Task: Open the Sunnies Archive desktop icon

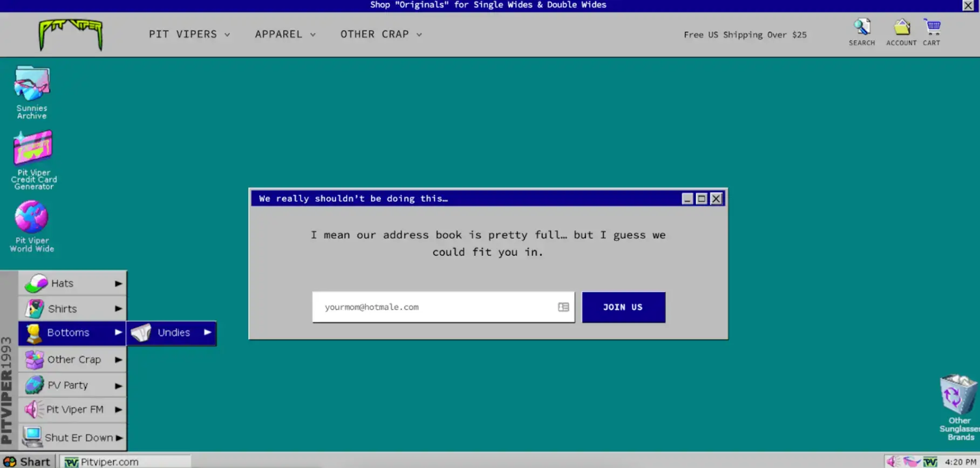Action: (32, 85)
